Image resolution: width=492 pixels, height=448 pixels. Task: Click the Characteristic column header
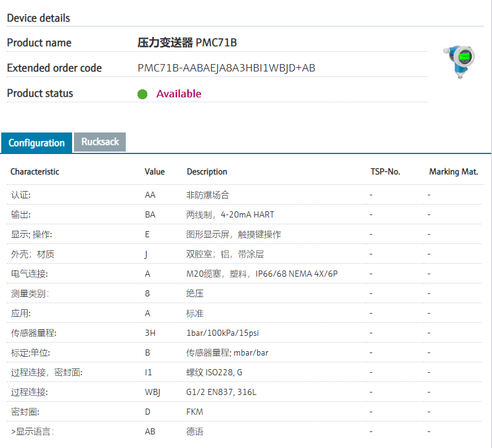[35, 172]
